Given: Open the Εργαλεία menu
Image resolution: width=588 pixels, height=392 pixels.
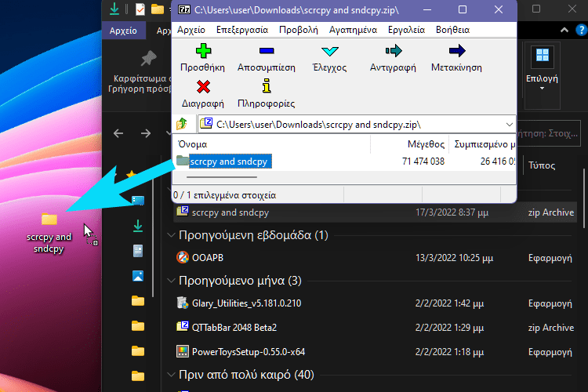Looking at the screenshot, I should pos(406,30).
